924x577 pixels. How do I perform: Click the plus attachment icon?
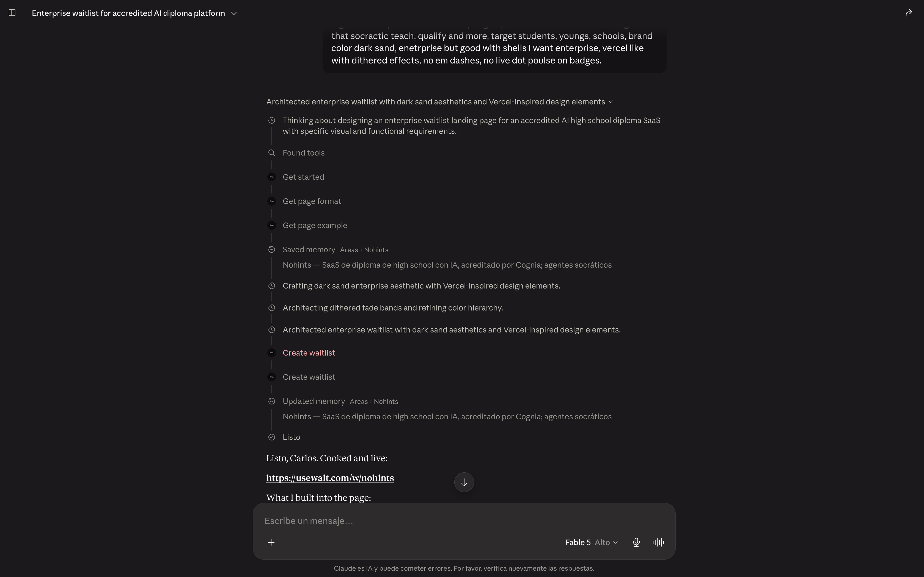[x=271, y=542]
